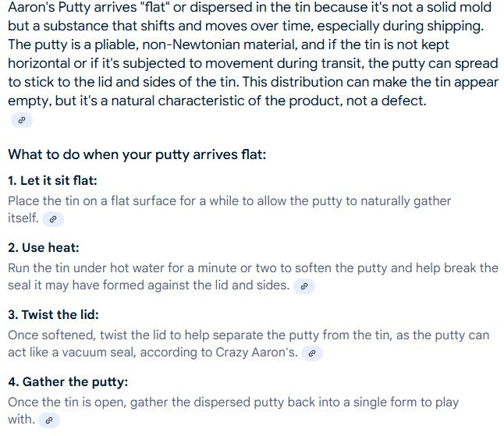Open the citation link icon after "itself."

pos(53,220)
